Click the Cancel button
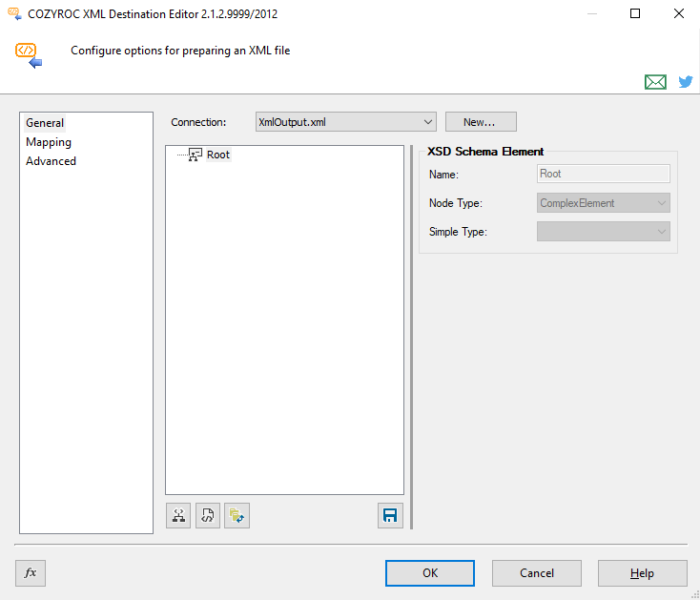This screenshot has height=600, width=700. click(x=537, y=573)
